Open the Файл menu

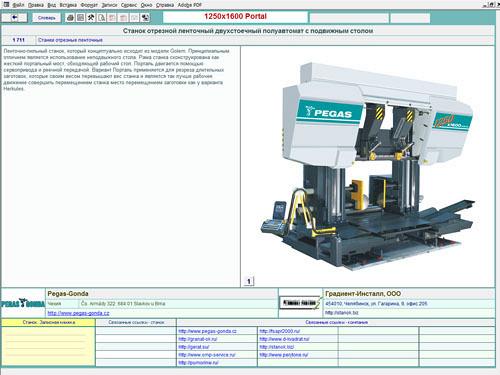tap(18, 5)
